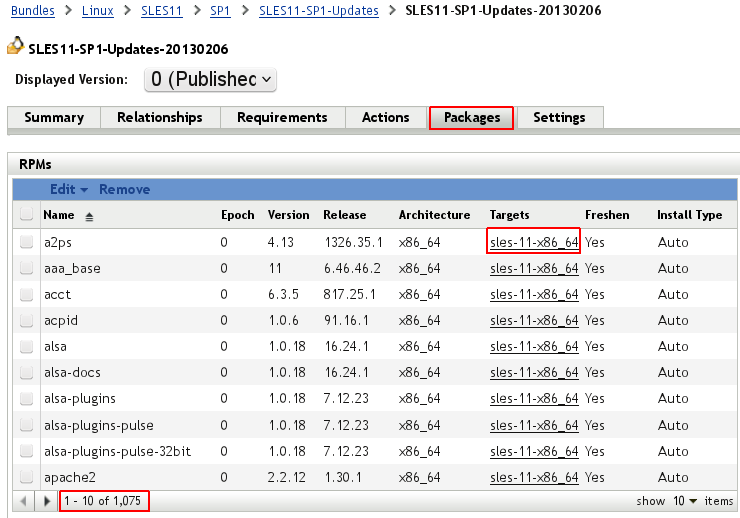This screenshot has width=740, height=518.
Task: Open the alsa-plugins-pulse-32bit sles-11-x86_64 target link
Action: click(x=534, y=451)
